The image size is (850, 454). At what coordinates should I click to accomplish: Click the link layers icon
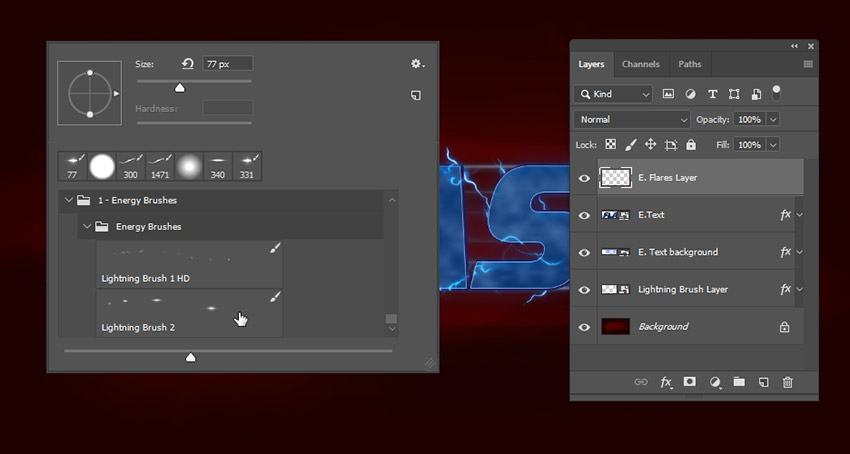pos(641,382)
